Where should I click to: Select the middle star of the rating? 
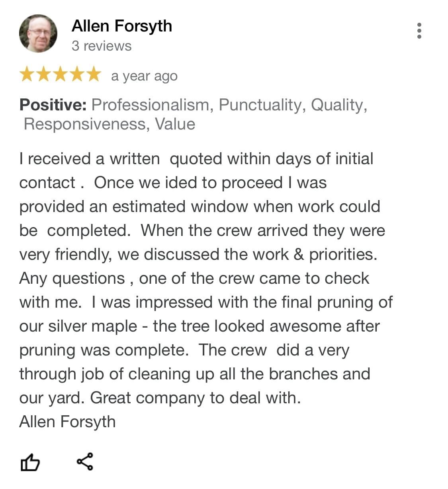coord(61,75)
